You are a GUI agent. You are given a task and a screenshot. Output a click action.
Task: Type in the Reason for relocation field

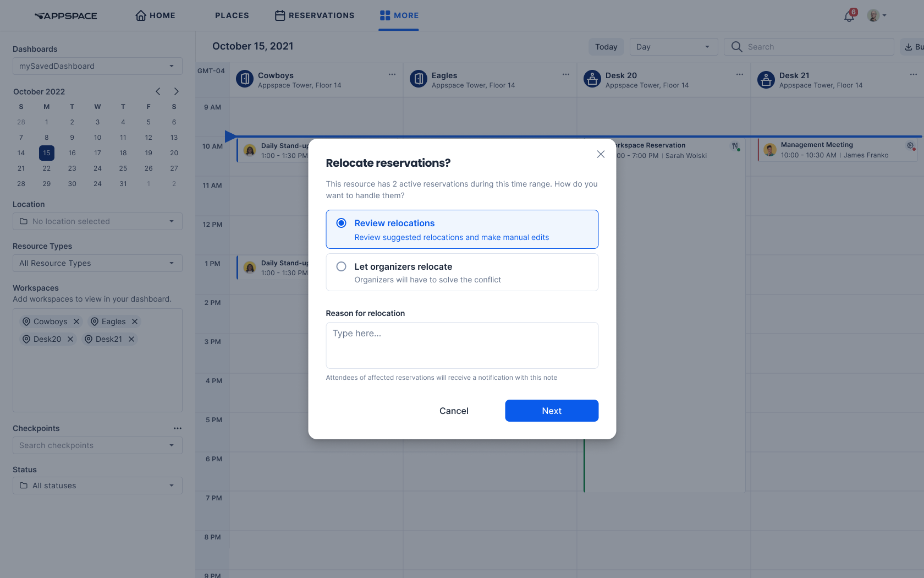(x=462, y=345)
